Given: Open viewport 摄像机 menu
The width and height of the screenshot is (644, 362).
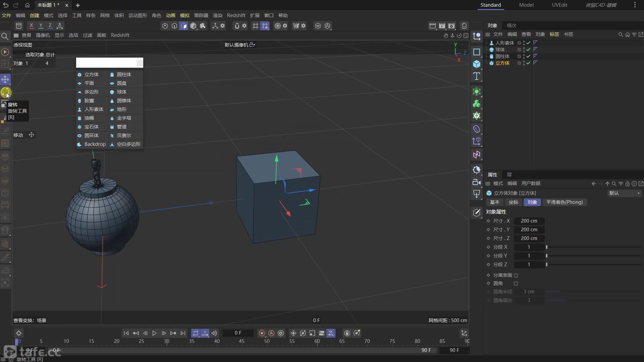Looking at the screenshot, I should point(43,35).
